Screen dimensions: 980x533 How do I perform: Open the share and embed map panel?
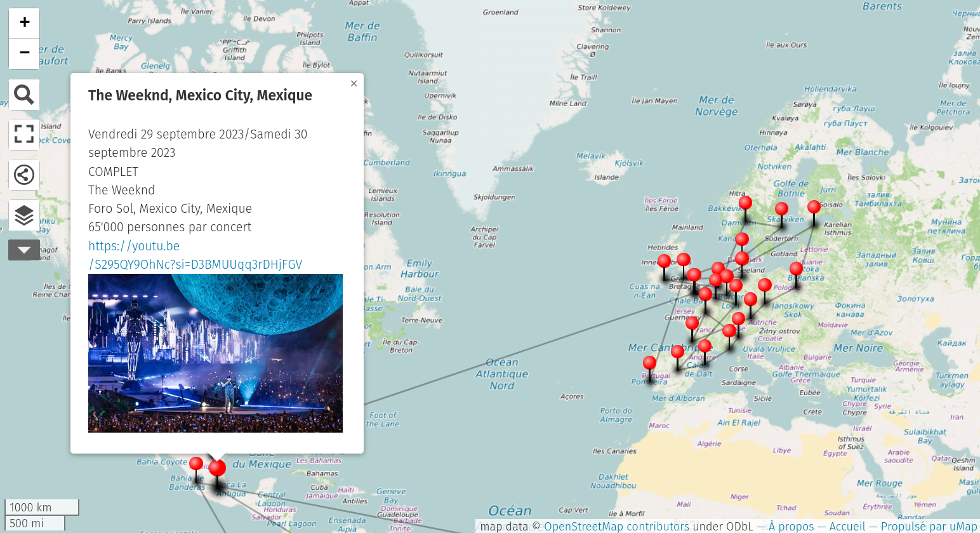[x=24, y=174]
